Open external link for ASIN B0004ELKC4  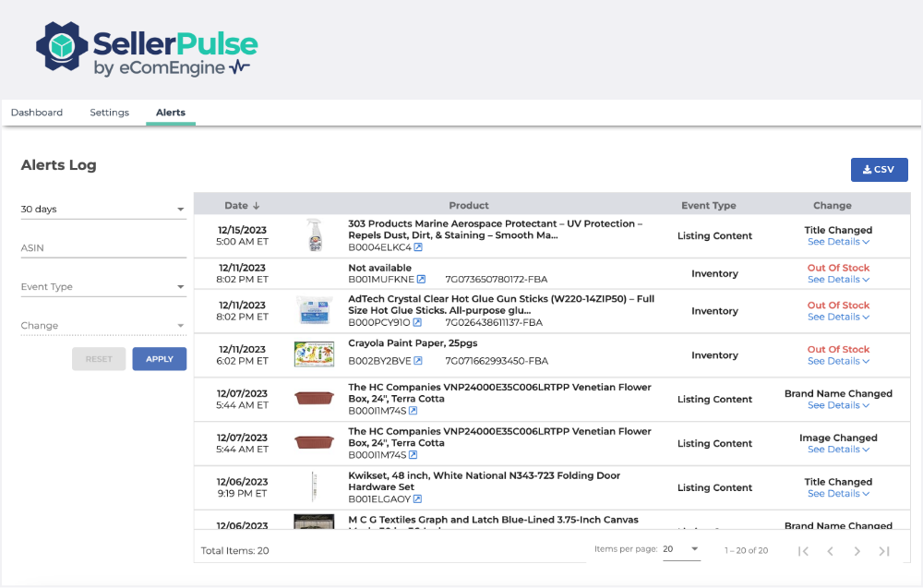[x=418, y=247]
